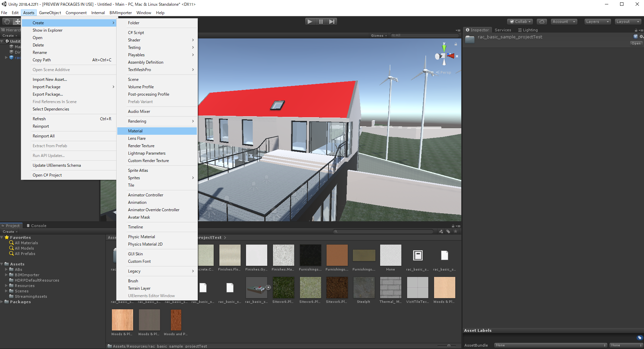Image resolution: width=644 pixels, height=349 pixels.
Task: Click the asset label tag icon in Project panel
Action: tap(448, 231)
